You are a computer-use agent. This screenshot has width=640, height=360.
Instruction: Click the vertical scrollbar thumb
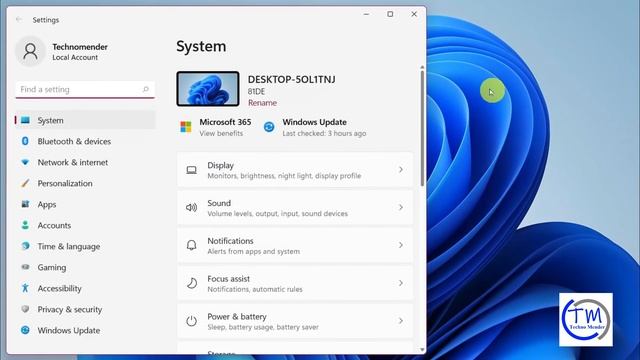tap(422, 129)
